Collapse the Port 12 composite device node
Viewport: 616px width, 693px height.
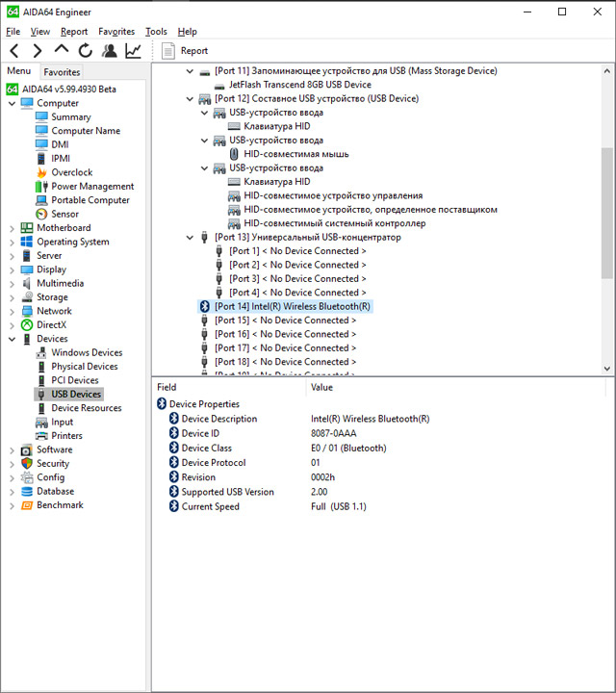(x=190, y=98)
